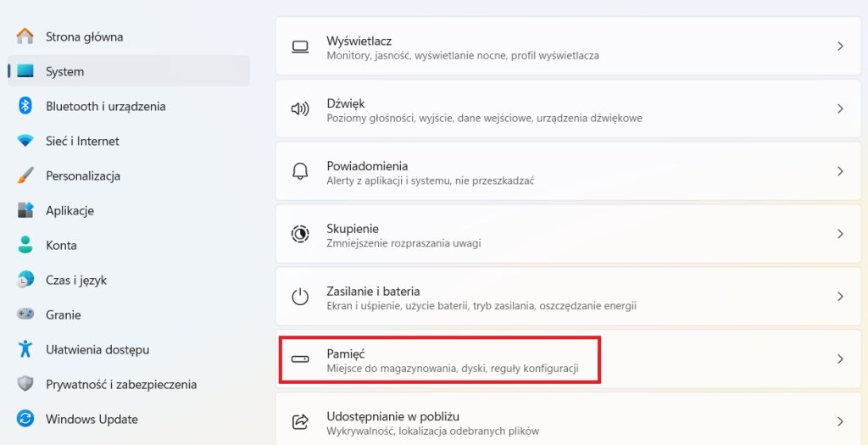Open Czas i język section
The image size is (868, 445).
75,280
